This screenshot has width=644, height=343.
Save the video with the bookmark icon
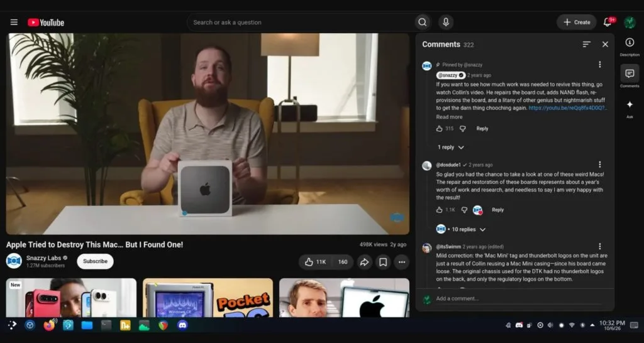[x=383, y=262]
